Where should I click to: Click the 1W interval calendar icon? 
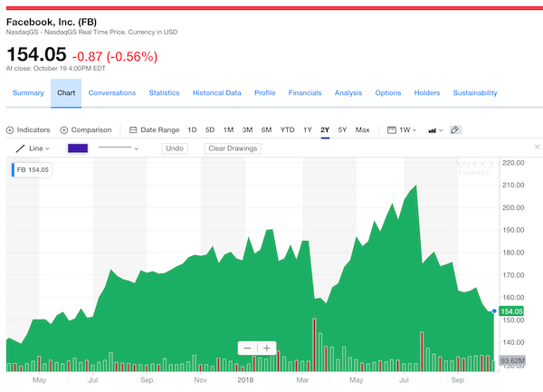pyautogui.click(x=392, y=129)
